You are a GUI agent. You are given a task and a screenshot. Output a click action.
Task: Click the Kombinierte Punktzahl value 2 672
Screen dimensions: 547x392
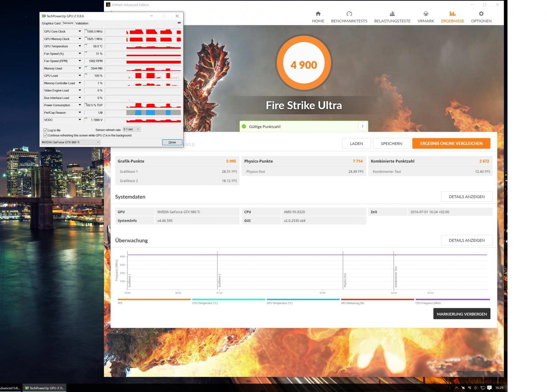coord(484,161)
